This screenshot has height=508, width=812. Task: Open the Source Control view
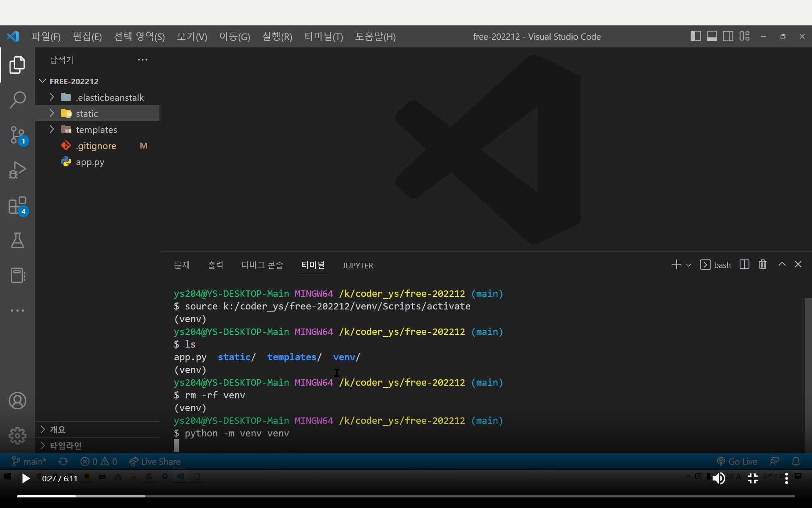click(17, 135)
